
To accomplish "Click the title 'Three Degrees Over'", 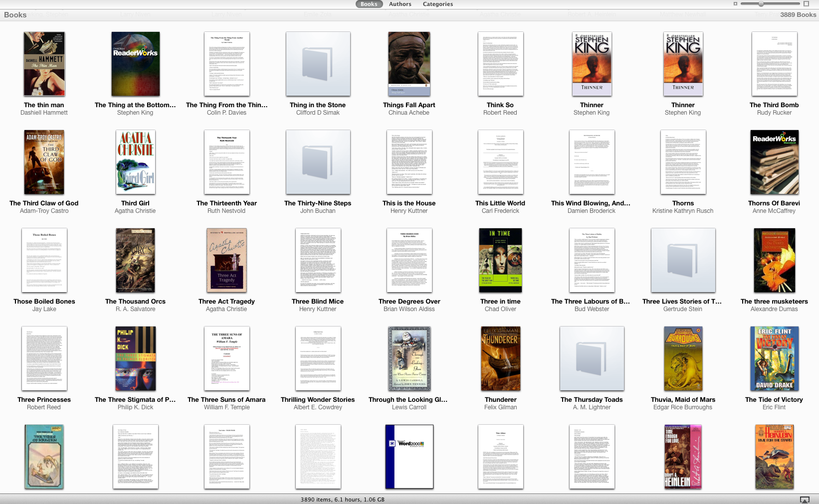I will [x=409, y=302].
